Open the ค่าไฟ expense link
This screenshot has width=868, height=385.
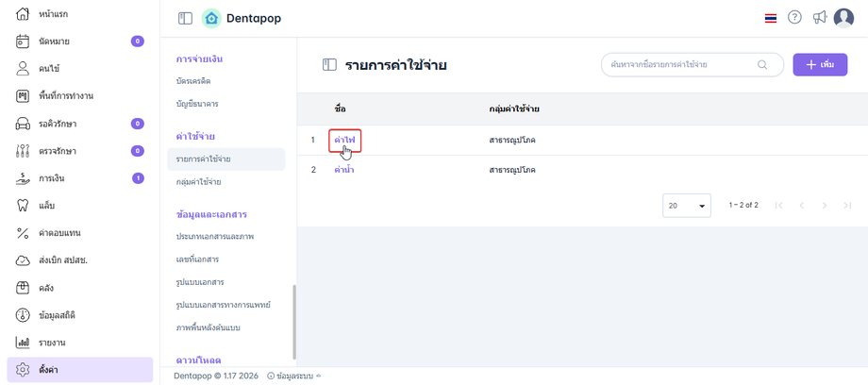(344, 141)
